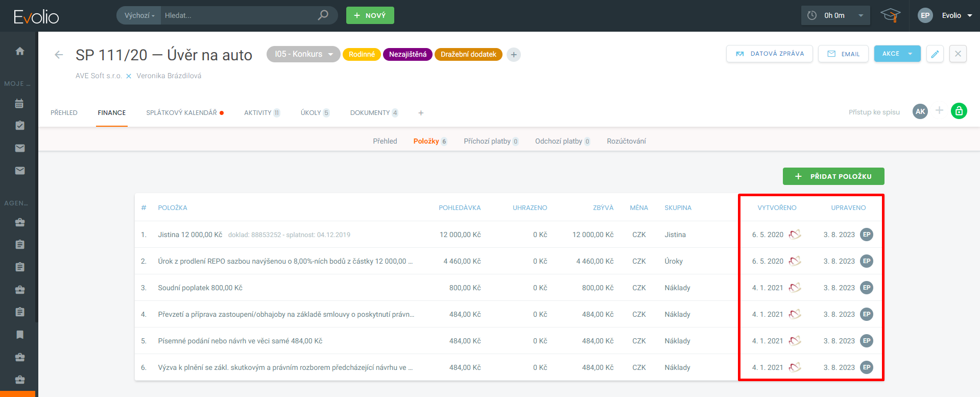Viewport: 980px width, 397px height.
Task: Add a new tag with the plus icon
Action: [x=514, y=55]
